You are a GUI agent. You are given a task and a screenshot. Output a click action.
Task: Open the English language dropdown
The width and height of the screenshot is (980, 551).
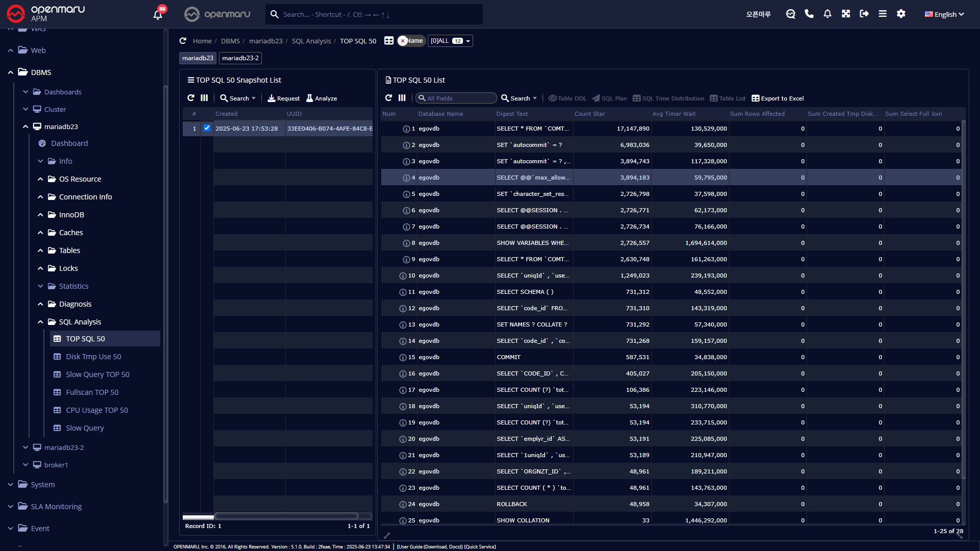click(944, 14)
